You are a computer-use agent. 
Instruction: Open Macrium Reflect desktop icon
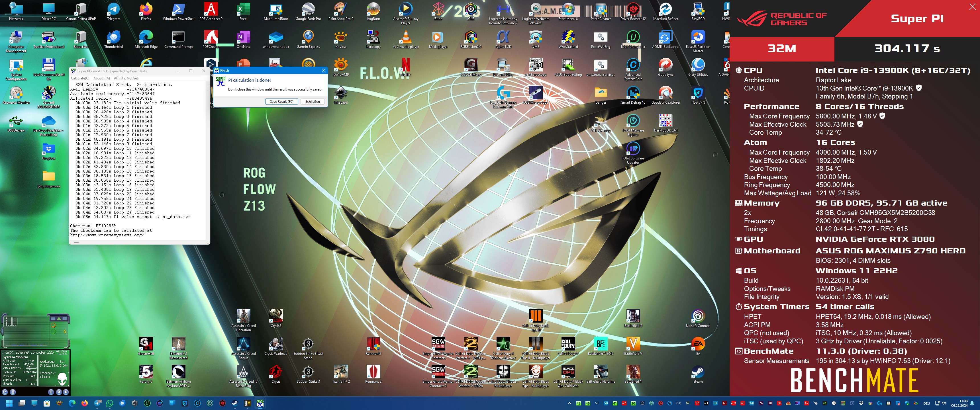tap(665, 11)
